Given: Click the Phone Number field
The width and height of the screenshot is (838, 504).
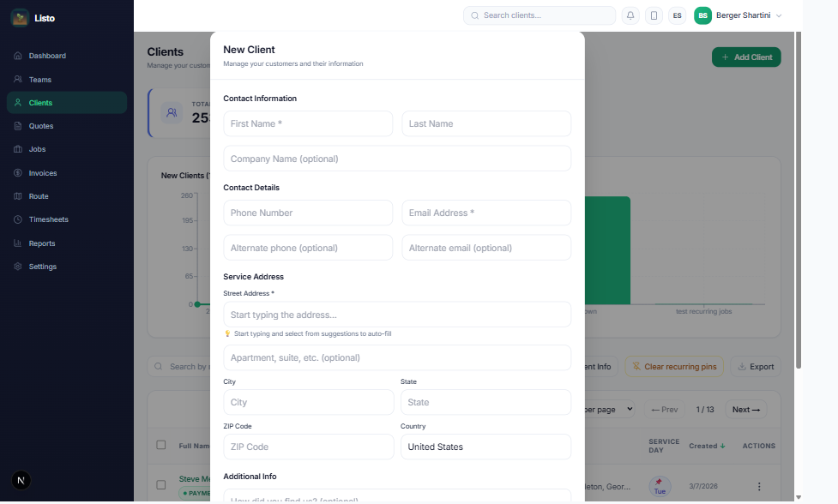Looking at the screenshot, I should pos(308,213).
